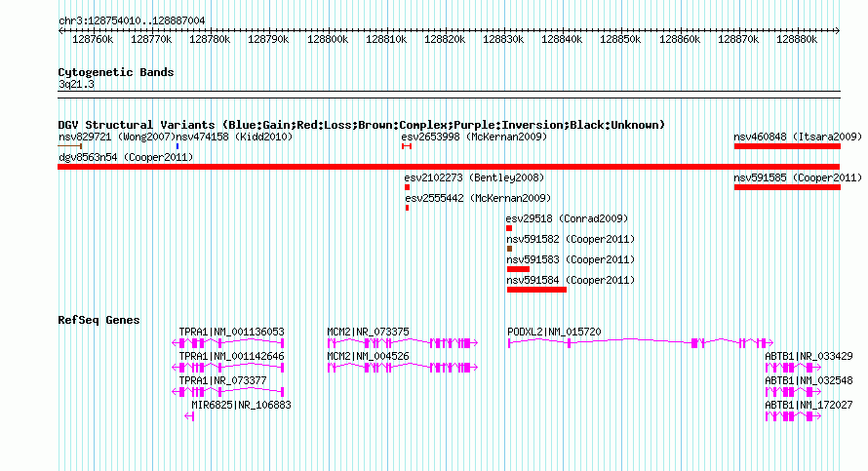
Task: Select the esv2102273 (Bentley2008) label
Action: pos(474,177)
